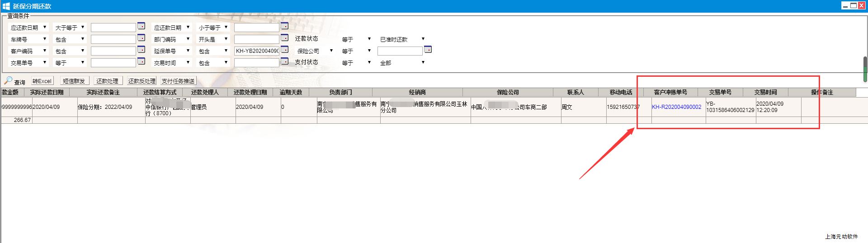
Task: Open the 支付状态 value dropdown 全部
Action: (402, 63)
